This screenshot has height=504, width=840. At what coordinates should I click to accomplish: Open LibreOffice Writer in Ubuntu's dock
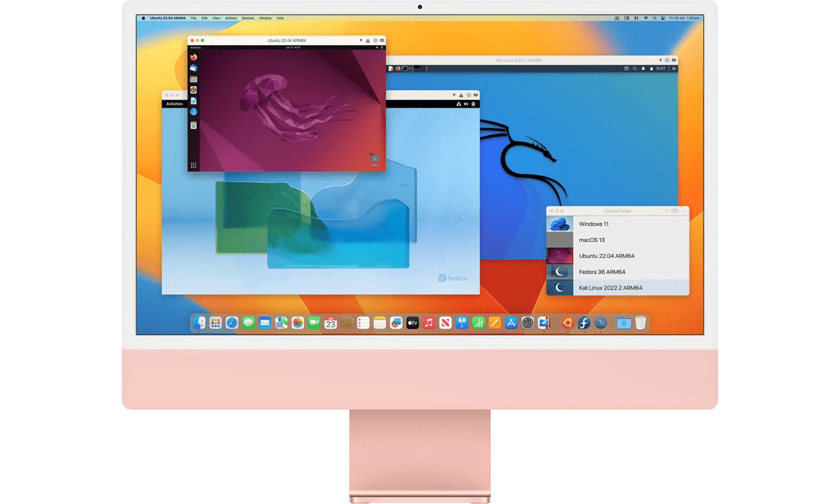pos(194,101)
